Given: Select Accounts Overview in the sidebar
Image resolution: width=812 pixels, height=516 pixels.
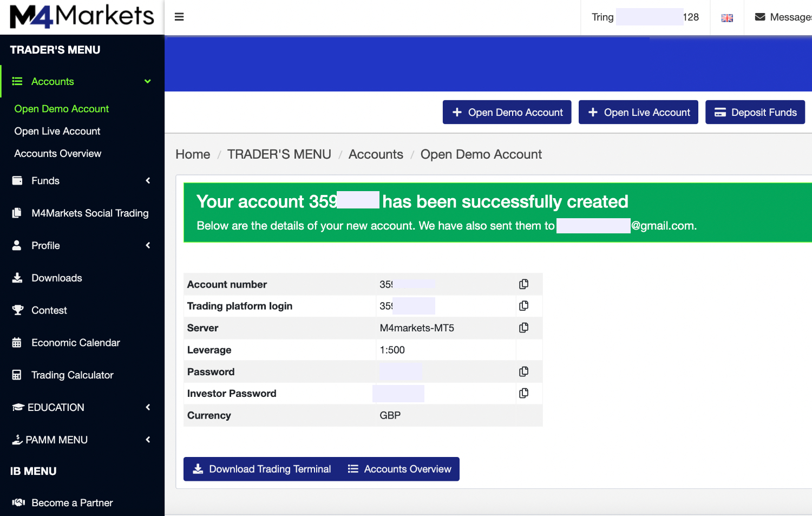Looking at the screenshot, I should (x=57, y=153).
